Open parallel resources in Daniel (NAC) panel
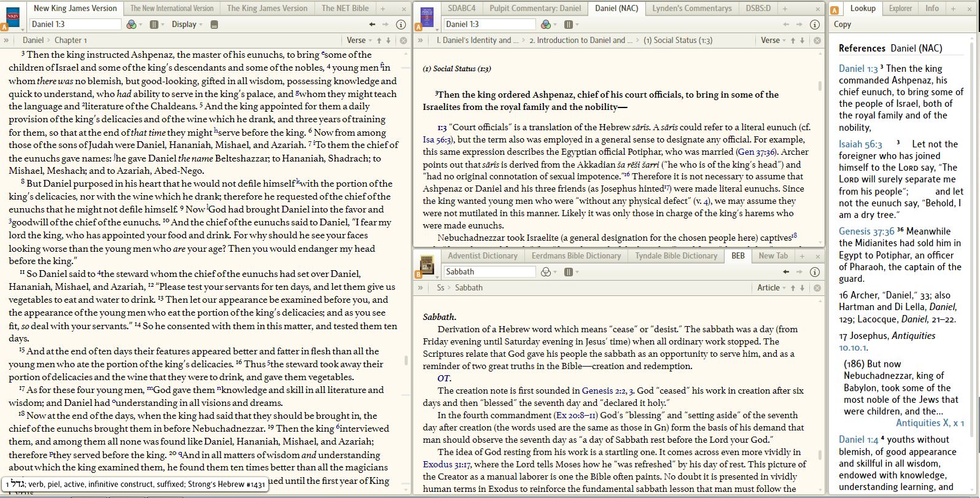 tap(569, 25)
